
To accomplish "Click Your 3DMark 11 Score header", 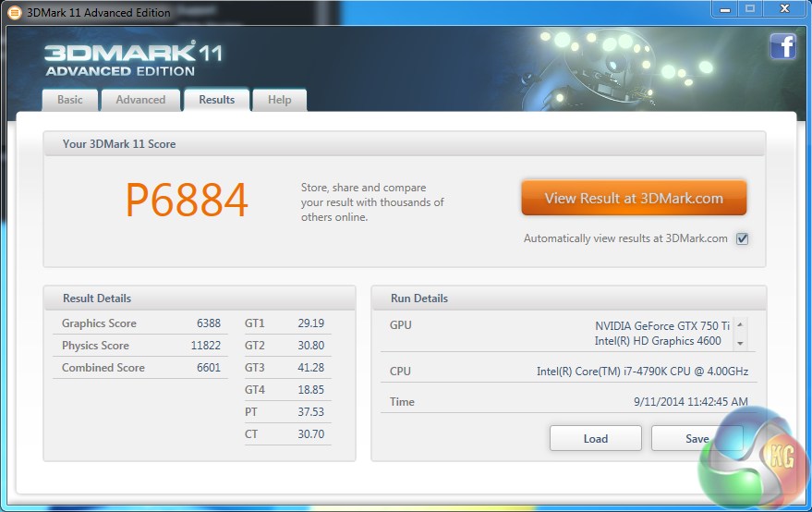I will (x=404, y=143).
